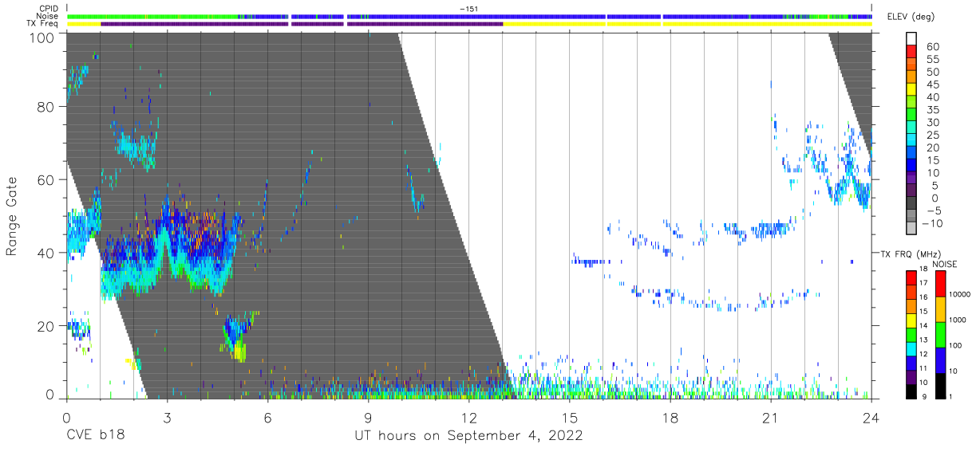Click 'UT hours on September 4, 2022' axis title

coord(468,435)
